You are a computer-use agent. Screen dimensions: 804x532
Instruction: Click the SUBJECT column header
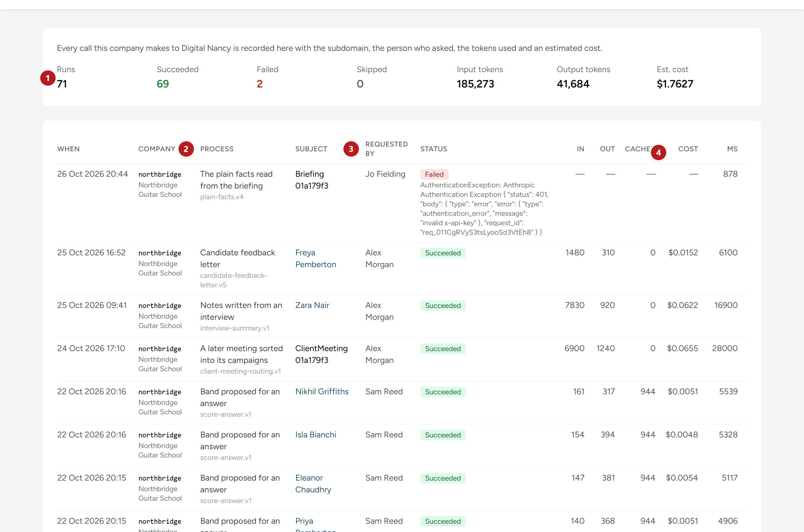pyautogui.click(x=311, y=149)
